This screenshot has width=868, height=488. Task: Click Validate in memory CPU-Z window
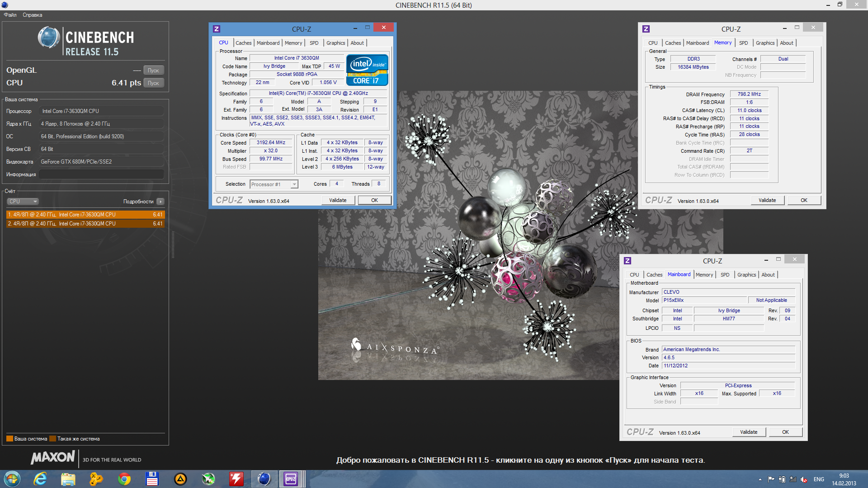tap(767, 200)
